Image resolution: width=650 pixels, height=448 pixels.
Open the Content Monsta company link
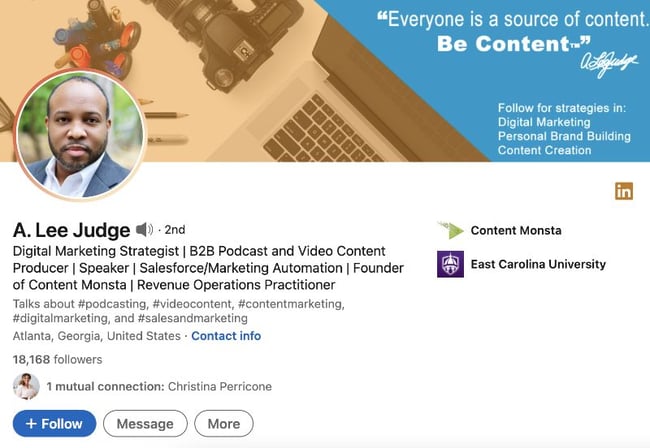coord(516,230)
